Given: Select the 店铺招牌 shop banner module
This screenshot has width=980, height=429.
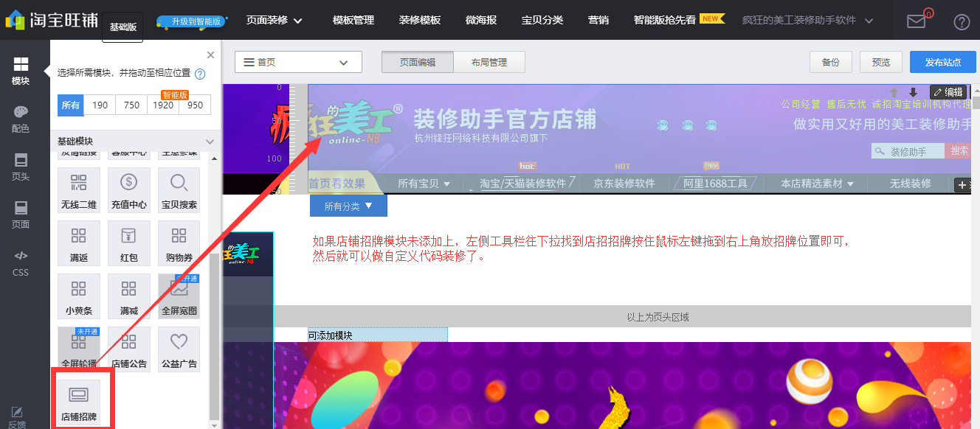Looking at the screenshot, I should point(78,402).
